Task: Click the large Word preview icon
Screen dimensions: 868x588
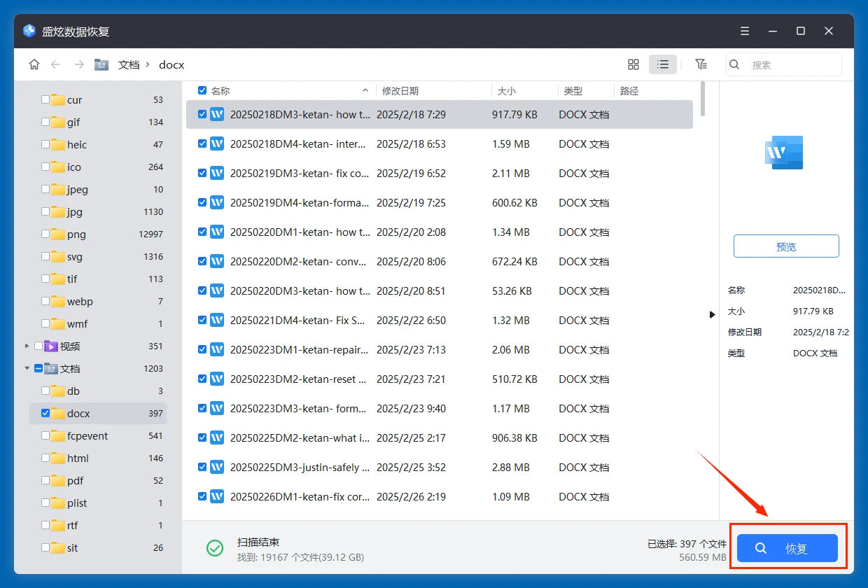Action: pyautogui.click(x=784, y=153)
